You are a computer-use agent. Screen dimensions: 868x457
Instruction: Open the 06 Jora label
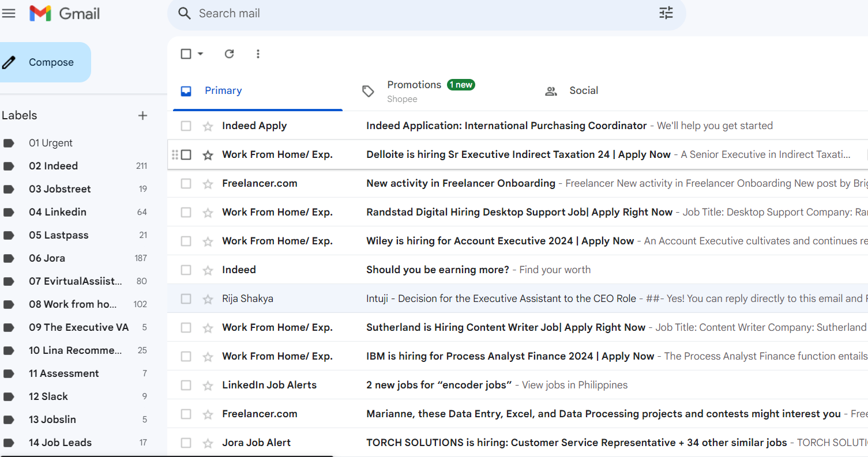(47, 258)
